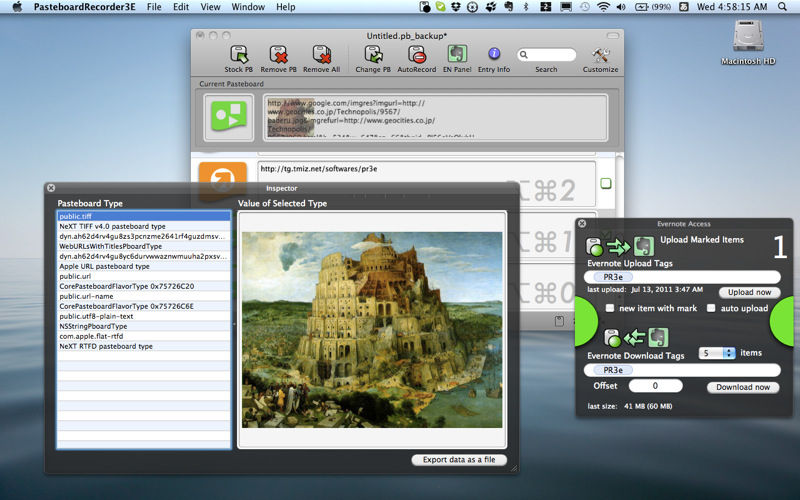Image resolution: width=800 pixels, height=500 pixels.
Task: Click into the toolbar Search field
Action: [546, 55]
